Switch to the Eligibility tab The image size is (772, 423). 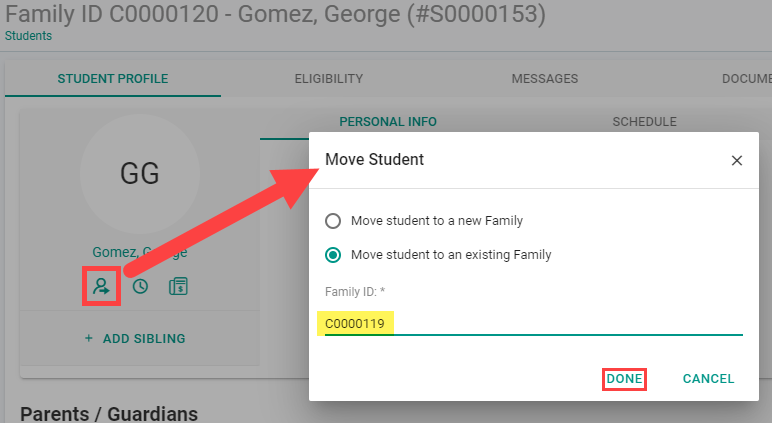point(329,79)
